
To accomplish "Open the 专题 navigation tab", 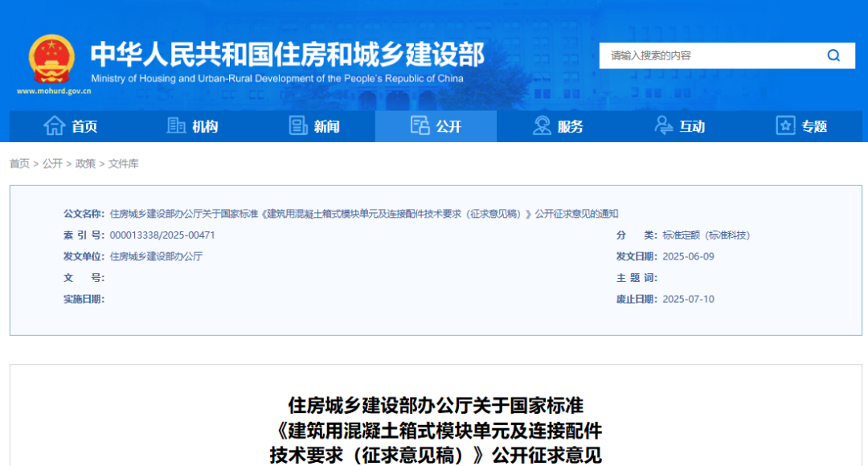I will [x=801, y=126].
